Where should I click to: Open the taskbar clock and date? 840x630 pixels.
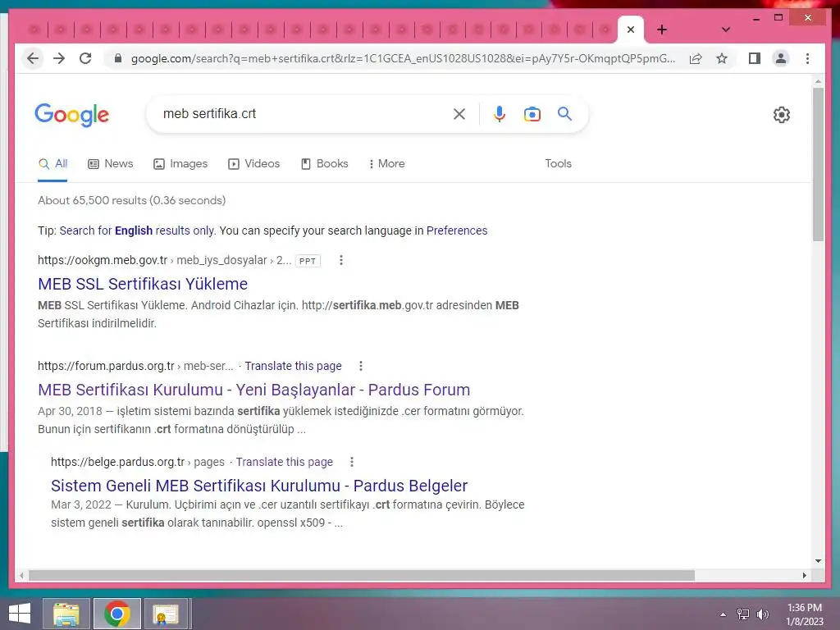[804, 614]
